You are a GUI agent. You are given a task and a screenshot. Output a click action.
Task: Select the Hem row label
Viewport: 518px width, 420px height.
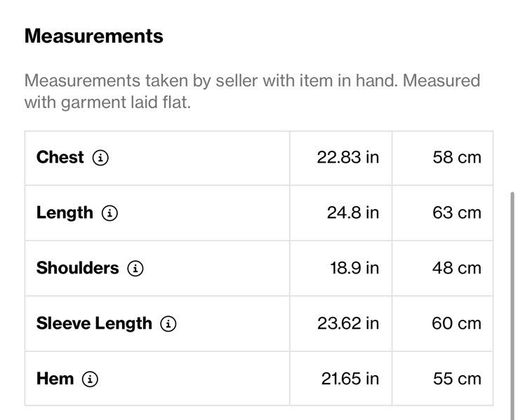point(55,379)
